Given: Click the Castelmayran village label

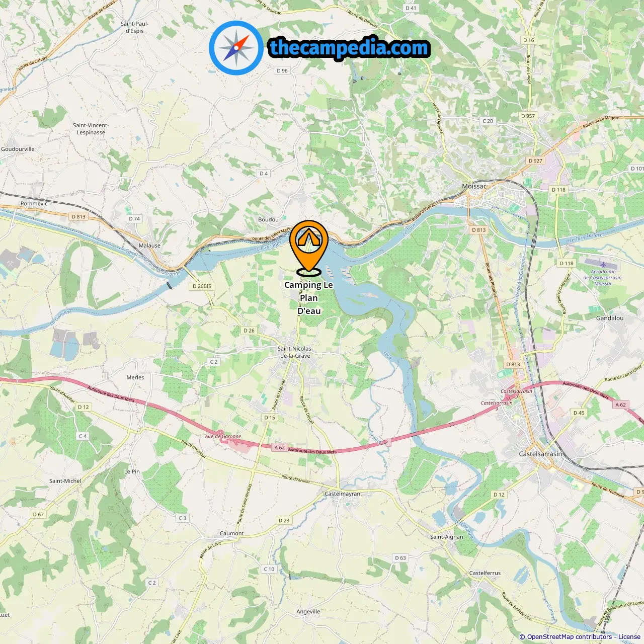Looking at the screenshot, I should 342,494.
